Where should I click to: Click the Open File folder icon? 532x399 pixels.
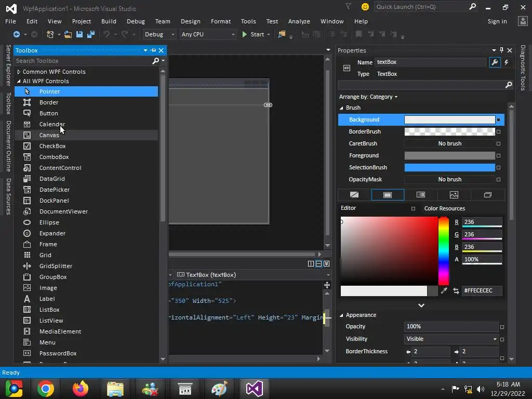[x=68, y=34]
